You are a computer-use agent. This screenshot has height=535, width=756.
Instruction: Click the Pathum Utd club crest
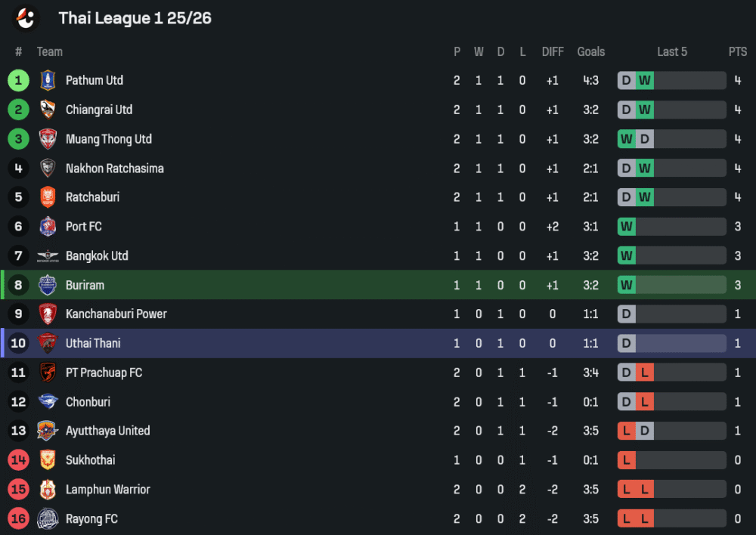tap(48, 80)
